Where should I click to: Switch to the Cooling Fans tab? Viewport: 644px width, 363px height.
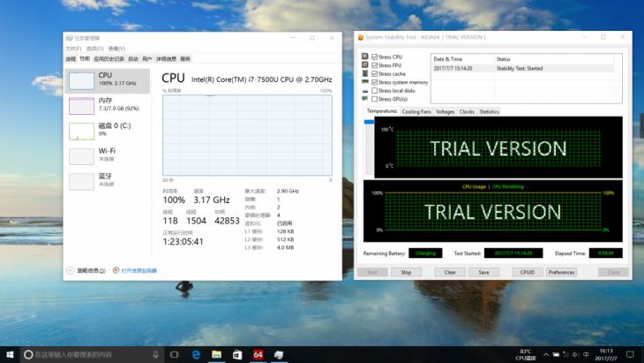(416, 111)
